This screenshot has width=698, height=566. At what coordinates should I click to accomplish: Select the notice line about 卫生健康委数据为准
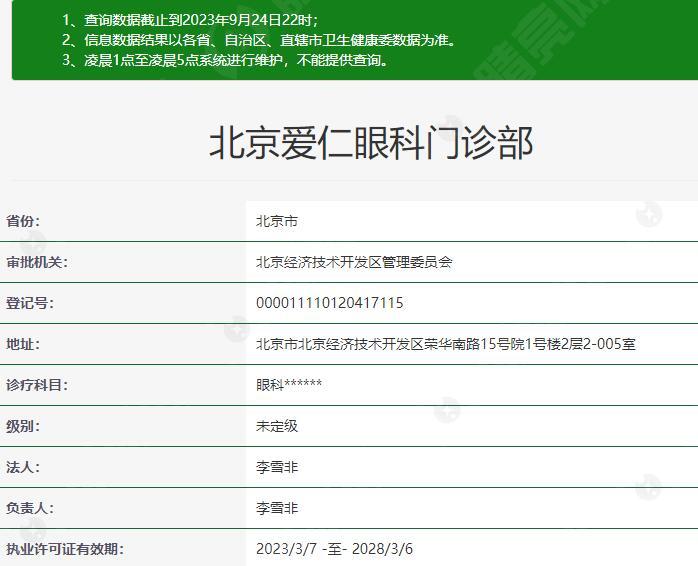[x=260, y=40]
